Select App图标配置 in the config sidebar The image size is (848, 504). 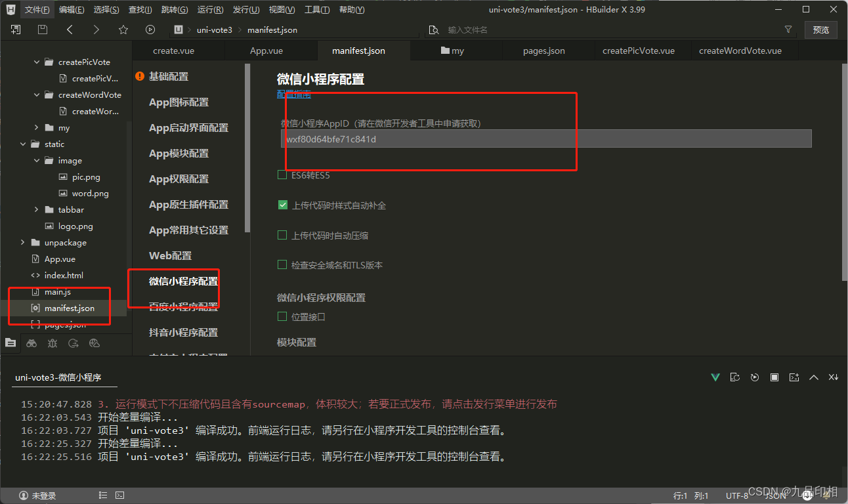point(179,102)
